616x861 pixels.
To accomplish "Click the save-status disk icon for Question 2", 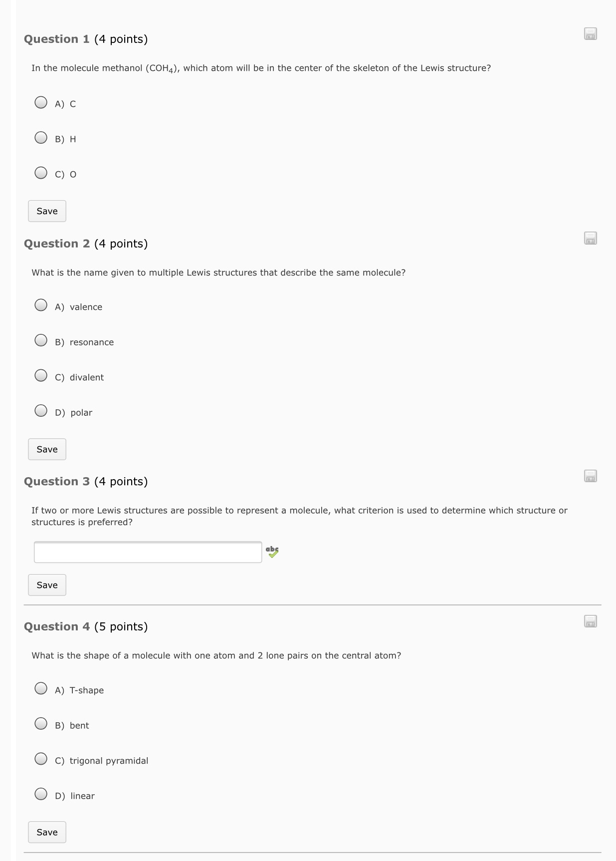I will tap(591, 239).
